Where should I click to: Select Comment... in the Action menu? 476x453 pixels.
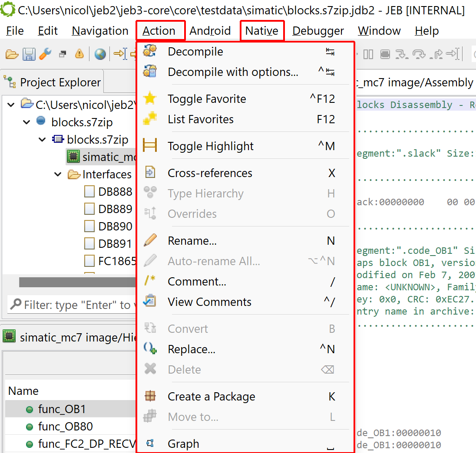(x=245, y=281)
